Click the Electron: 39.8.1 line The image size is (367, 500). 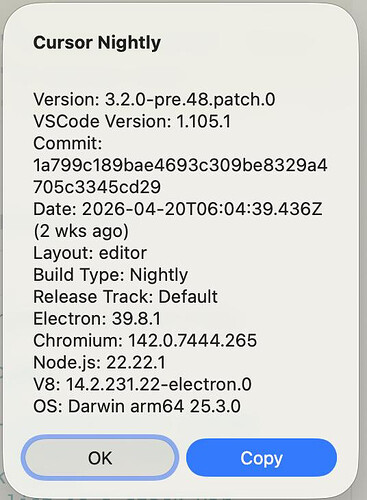[x=97, y=319]
